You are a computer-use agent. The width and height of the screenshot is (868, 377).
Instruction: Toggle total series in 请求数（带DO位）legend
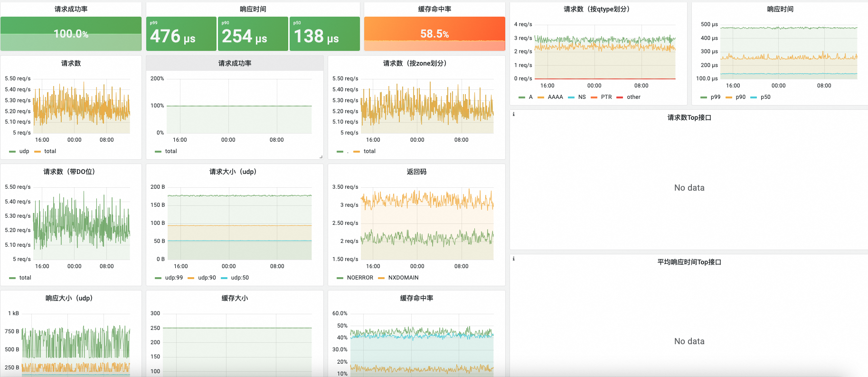(x=25, y=278)
